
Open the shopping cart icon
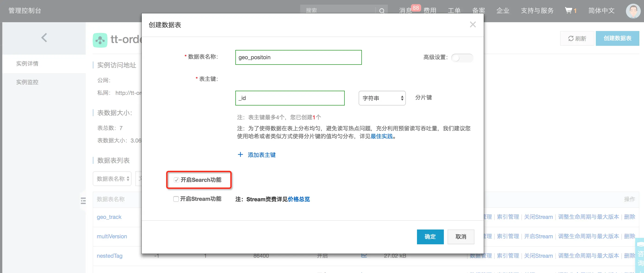[568, 10]
